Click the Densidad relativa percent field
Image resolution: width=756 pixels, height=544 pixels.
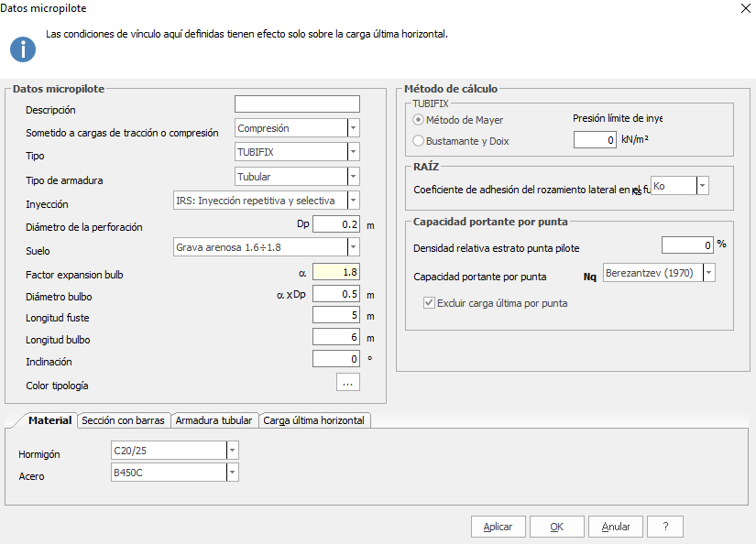pos(687,245)
